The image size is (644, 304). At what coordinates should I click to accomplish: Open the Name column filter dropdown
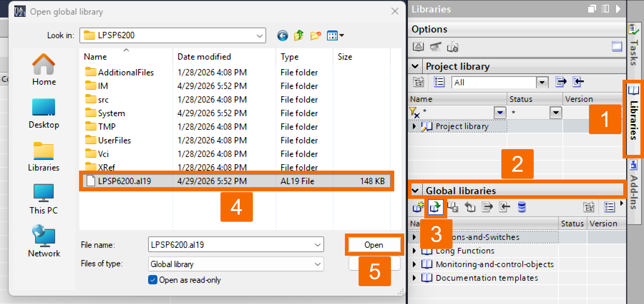coord(500,113)
